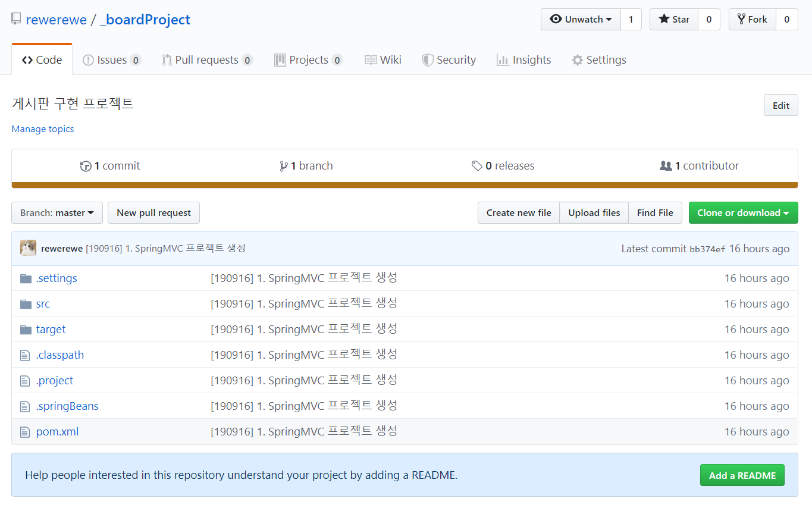This screenshot has height=511, width=812.
Task: Open the .project file
Action: pos(55,381)
